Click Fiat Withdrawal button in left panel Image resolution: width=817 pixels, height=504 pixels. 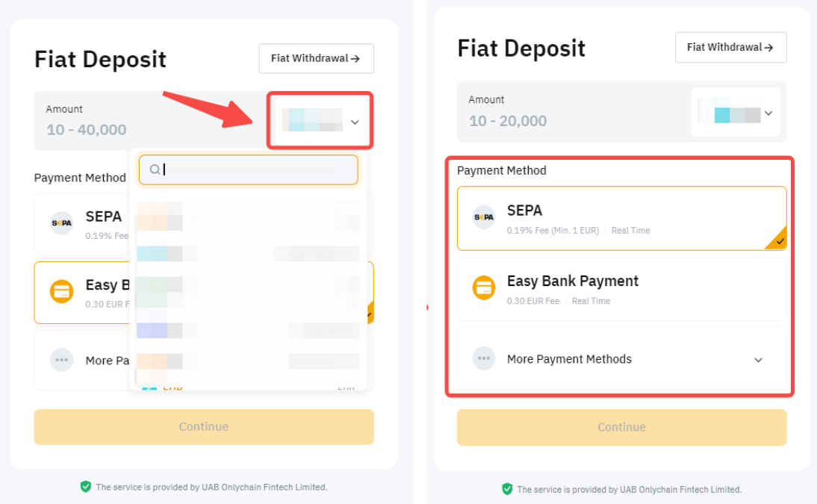(316, 58)
